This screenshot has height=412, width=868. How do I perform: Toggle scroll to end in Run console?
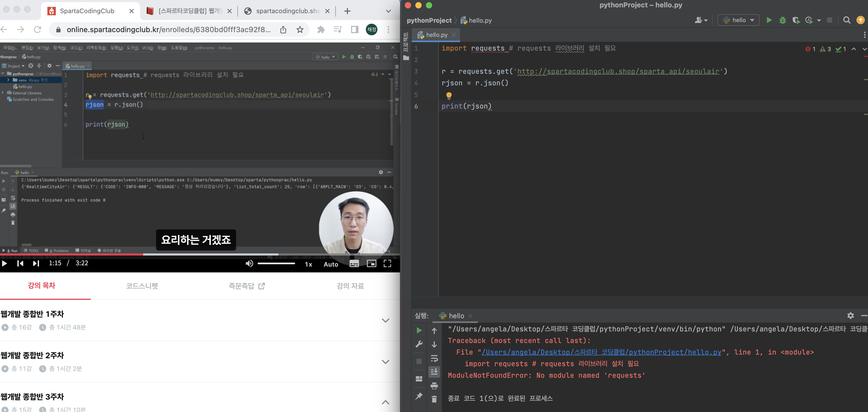434,372
